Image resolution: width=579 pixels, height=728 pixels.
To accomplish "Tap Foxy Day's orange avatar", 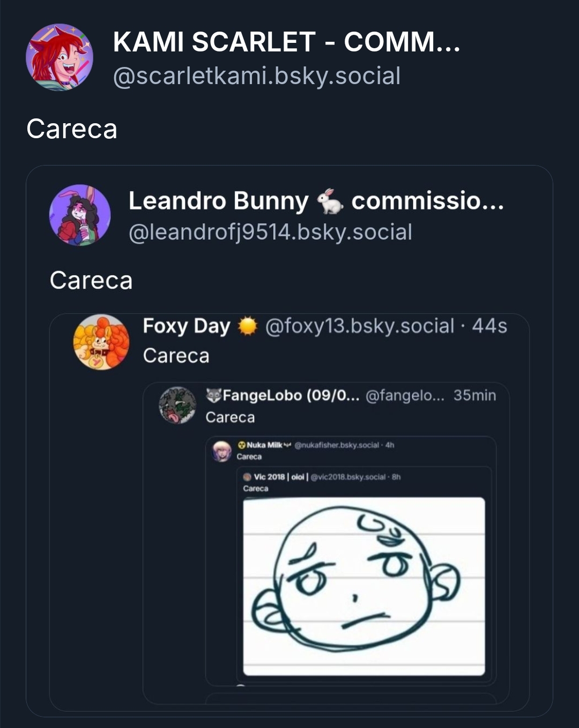I will tap(101, 342).
